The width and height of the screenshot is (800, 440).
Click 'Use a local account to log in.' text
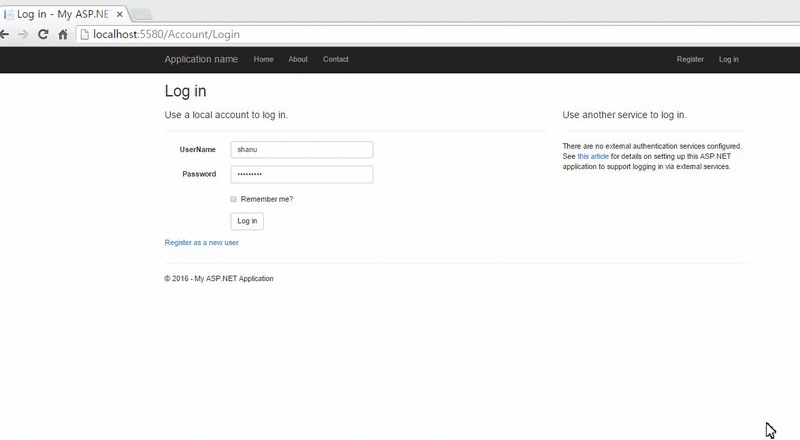point(226,115)
